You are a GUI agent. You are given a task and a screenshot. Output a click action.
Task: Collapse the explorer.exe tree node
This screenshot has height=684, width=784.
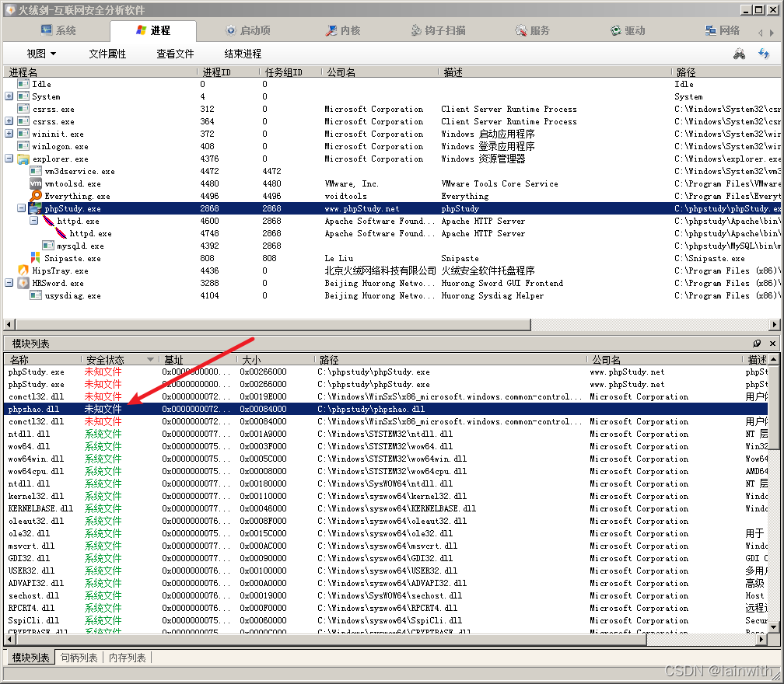pos(9,159)
